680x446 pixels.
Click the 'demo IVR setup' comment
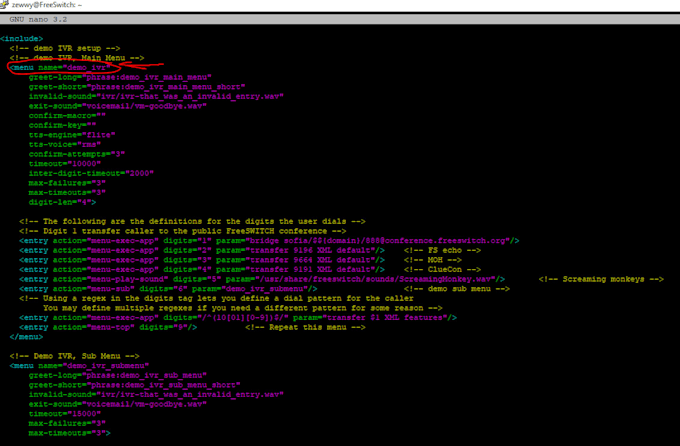coord(65,48)
